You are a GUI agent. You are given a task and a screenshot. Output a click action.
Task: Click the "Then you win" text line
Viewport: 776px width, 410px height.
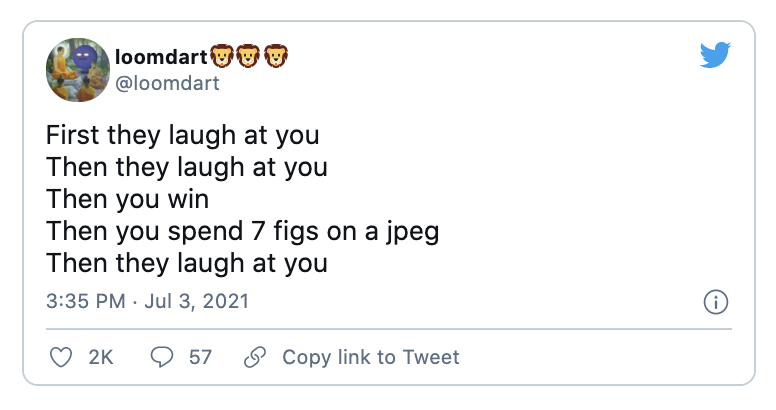coord(128,200)
